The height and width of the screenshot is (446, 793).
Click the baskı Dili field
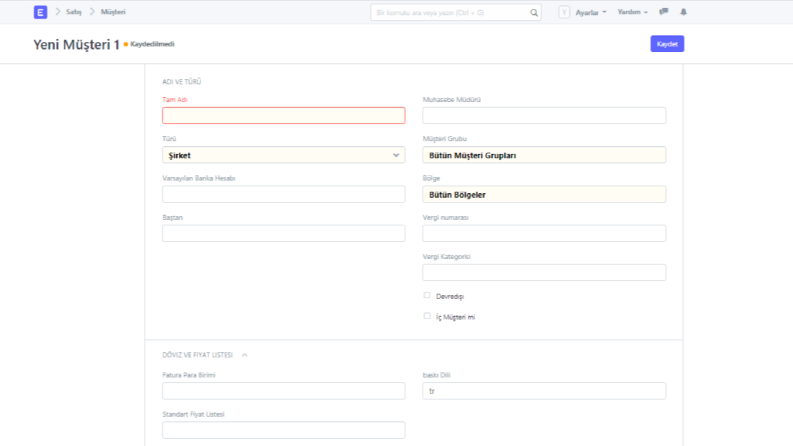click(544, 391)
